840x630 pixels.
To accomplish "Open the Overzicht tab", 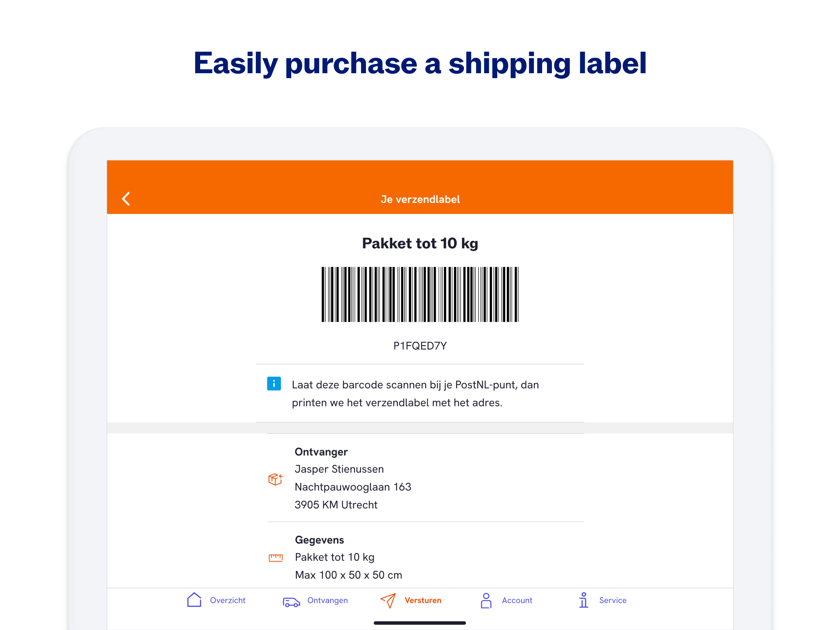I will [x=228, y=600].
